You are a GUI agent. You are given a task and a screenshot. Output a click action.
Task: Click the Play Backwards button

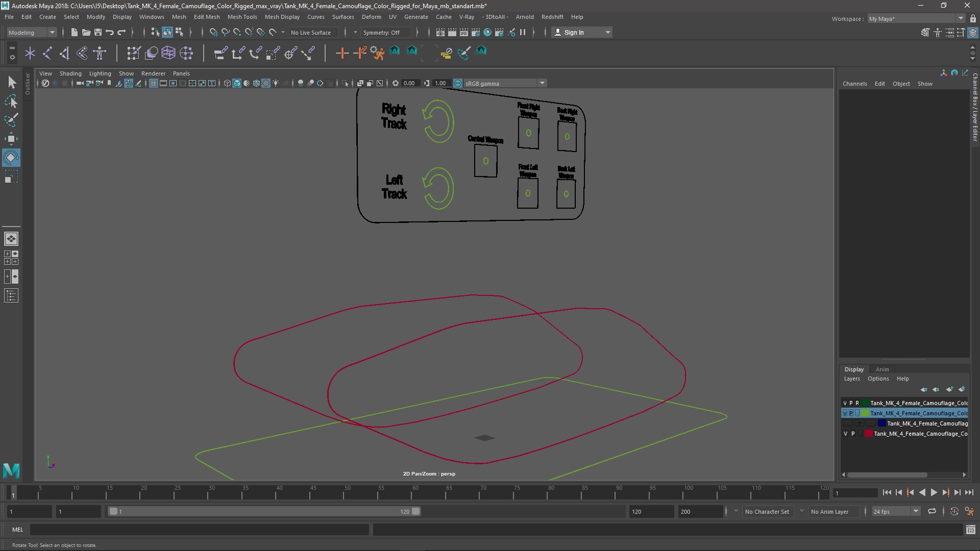[922, 492]
